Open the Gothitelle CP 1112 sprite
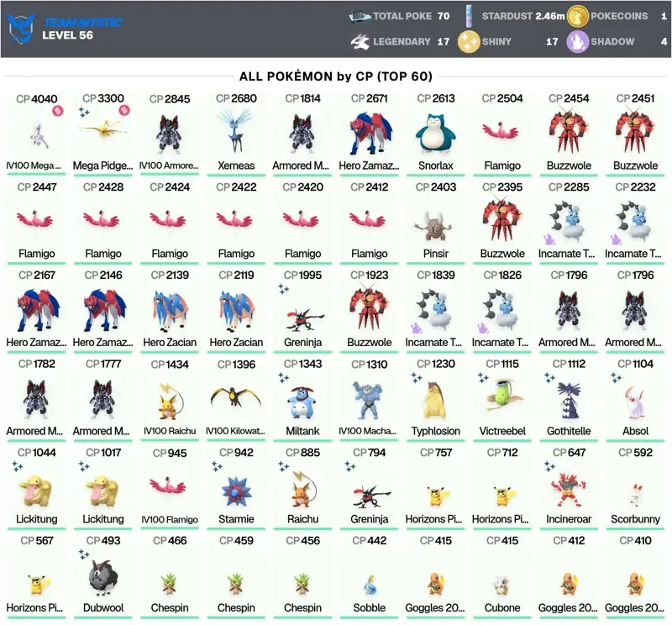The image size is (672, 625). [569, 401]
